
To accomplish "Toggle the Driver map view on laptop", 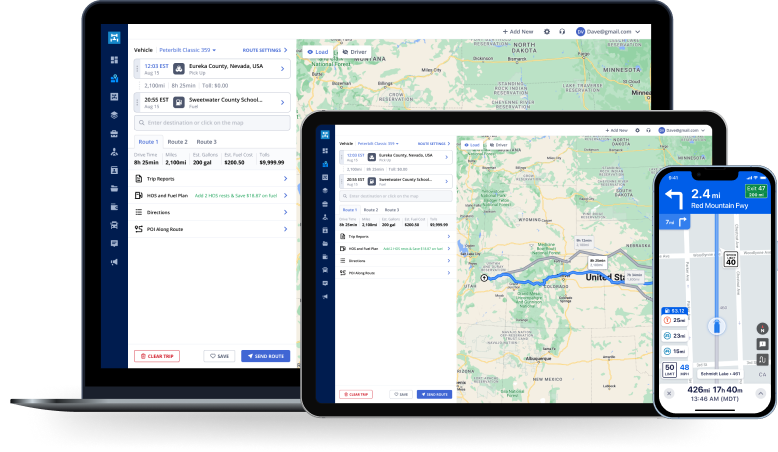I will 354,52.
